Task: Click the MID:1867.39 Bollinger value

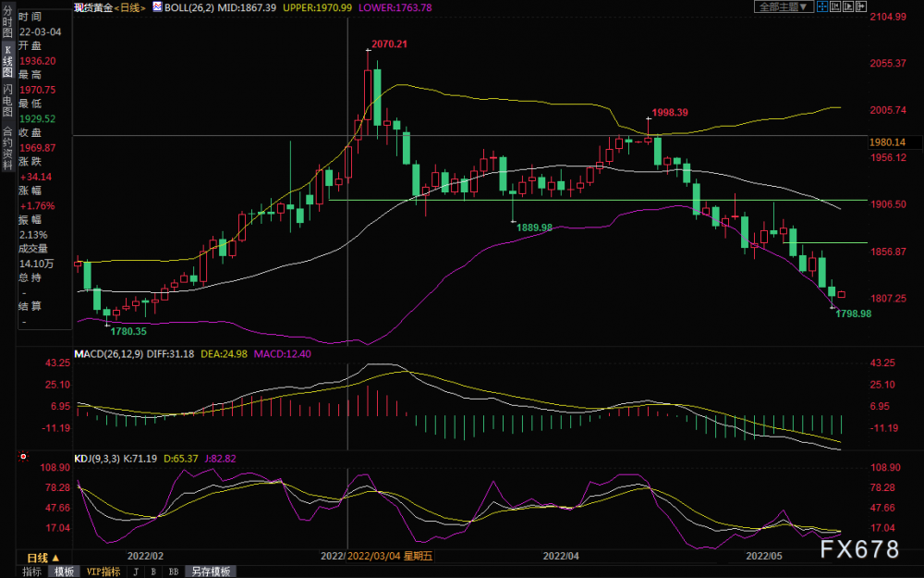Action: [x=247, y=7]
